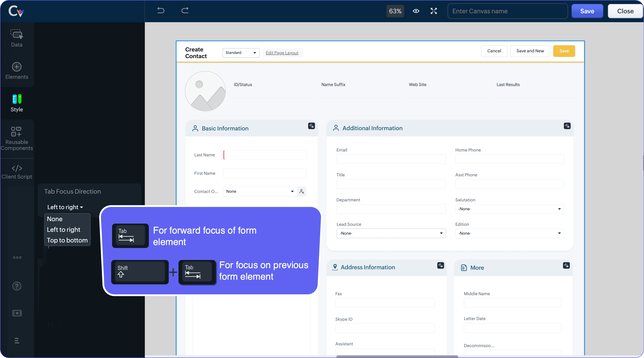The height and width of the screenshot is (358, 644).
Task: Click the fullscreen expand icon
Action: [x=433, y=11]
